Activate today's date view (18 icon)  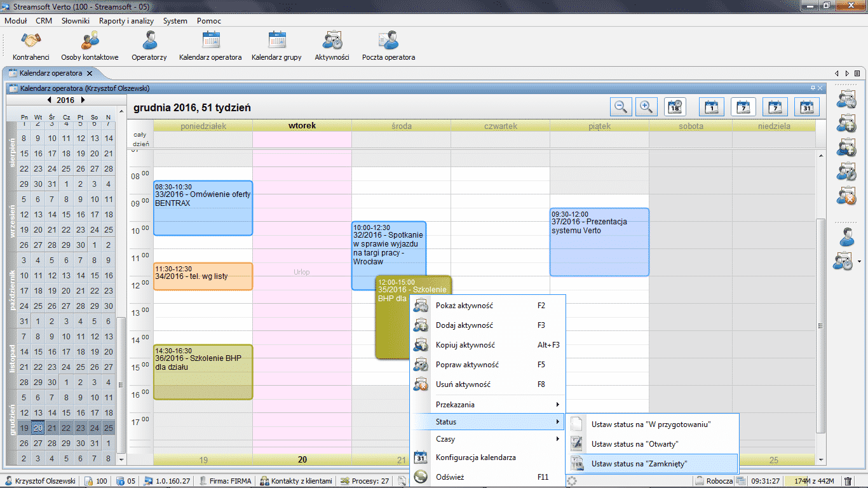675,107
